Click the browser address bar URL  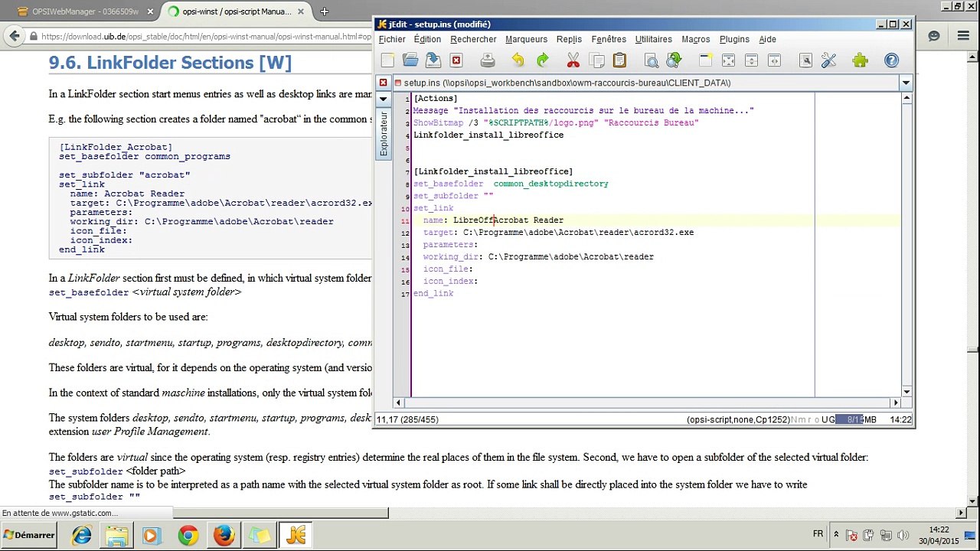(x=207, y=36)
